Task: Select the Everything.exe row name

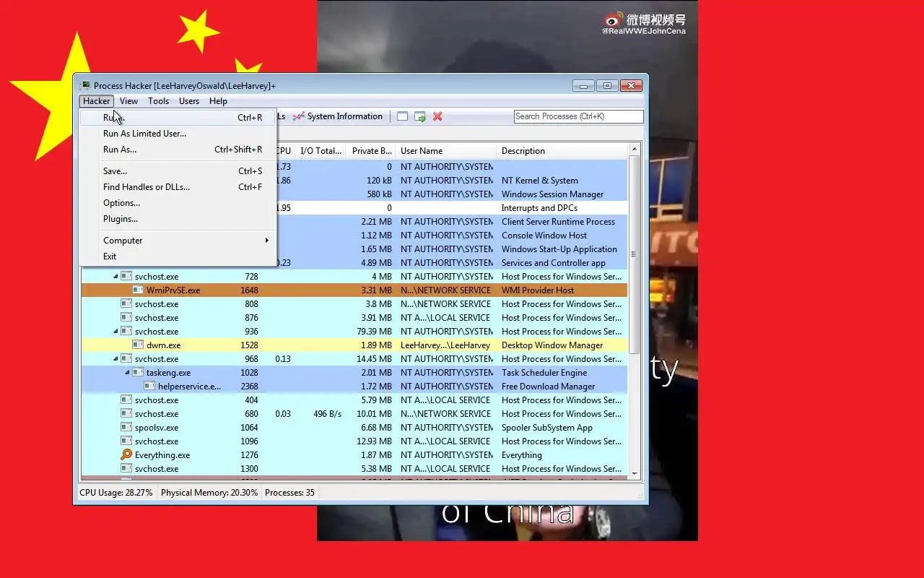Action: point(162,455)
